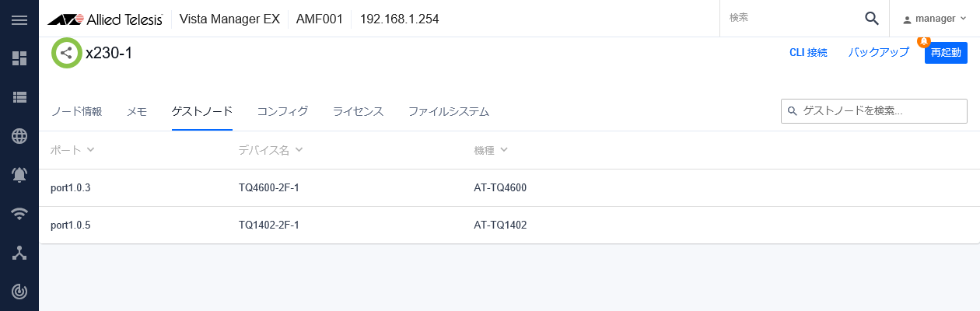Click the x230-1 green node share icon
Viewport: 980px width, 311px height.
tap(67, 53)
